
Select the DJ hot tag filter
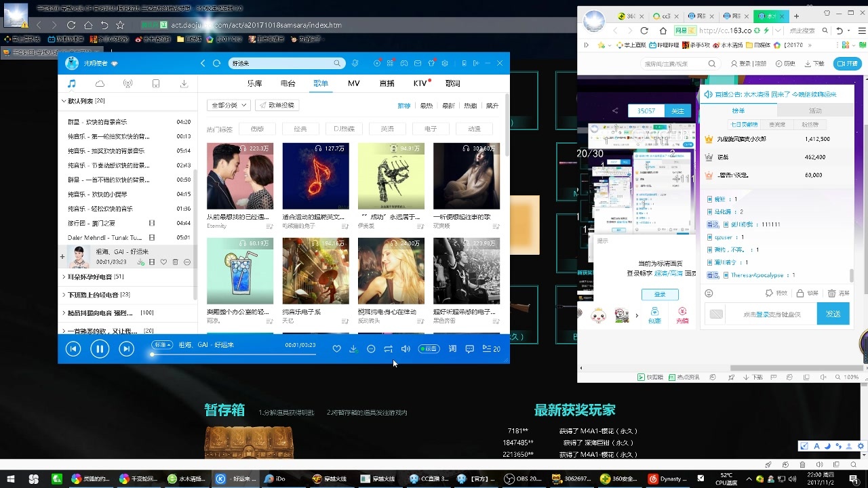click(x=344, y=129)
